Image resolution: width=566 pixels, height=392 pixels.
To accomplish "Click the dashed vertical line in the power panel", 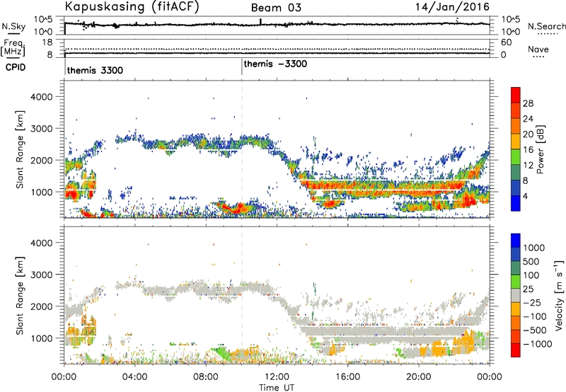I will pos(242,149).
